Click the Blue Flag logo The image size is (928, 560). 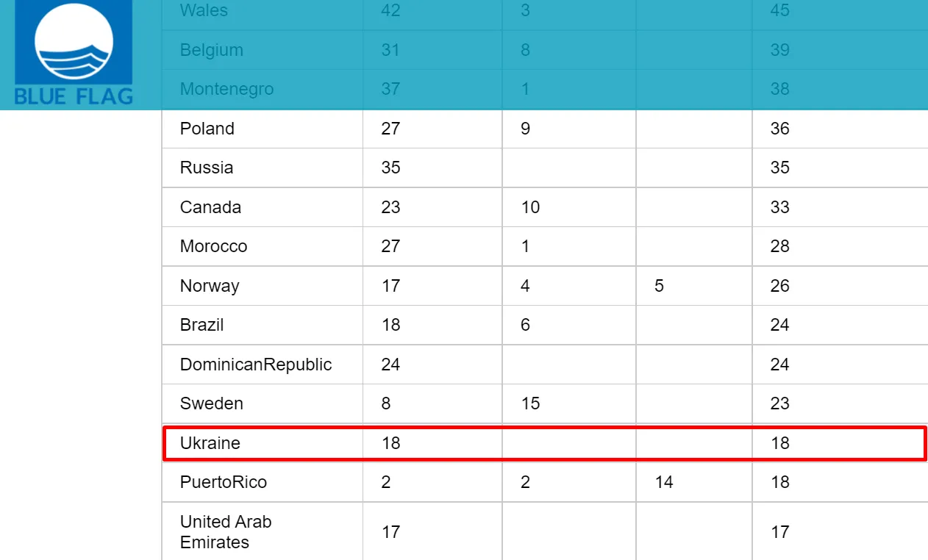coord(74,53)
